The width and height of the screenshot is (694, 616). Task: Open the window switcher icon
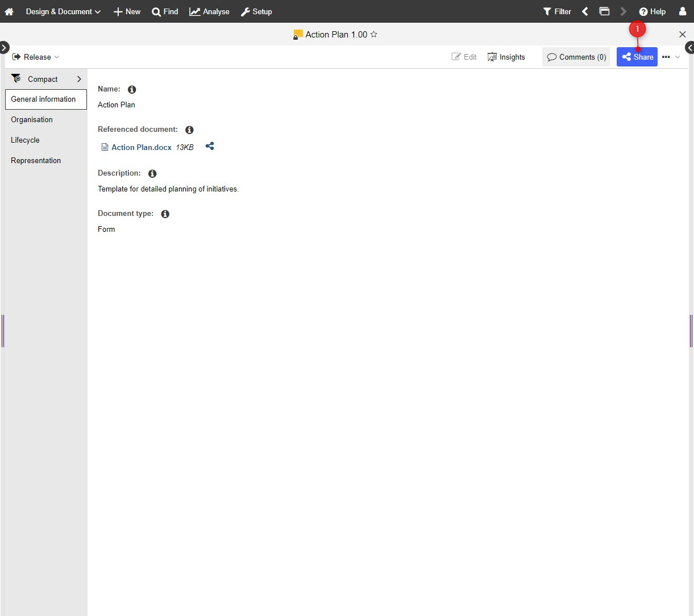tap(605, 11)
